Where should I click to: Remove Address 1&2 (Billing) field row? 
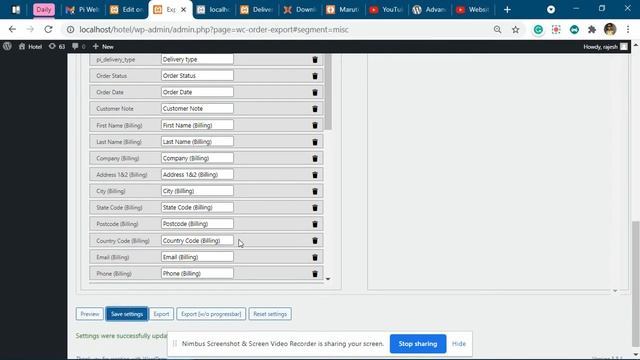tap(315, 175)
